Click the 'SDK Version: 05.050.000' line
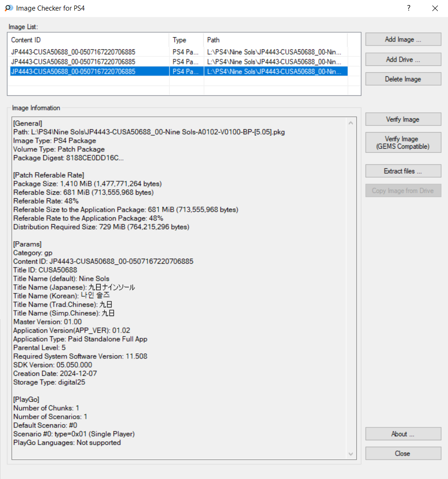Screen dimensions: 448x479 point(52,365)
